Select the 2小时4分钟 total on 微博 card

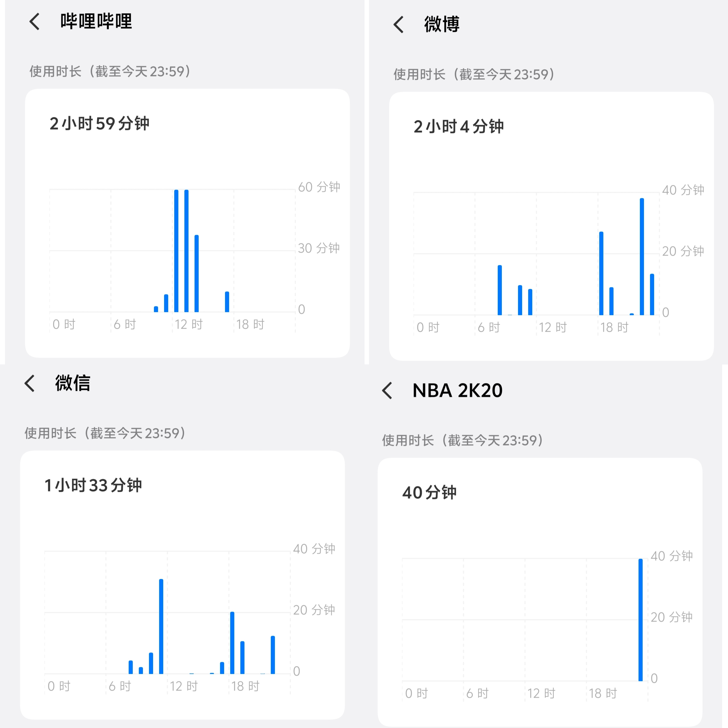[x=458, y=127]
